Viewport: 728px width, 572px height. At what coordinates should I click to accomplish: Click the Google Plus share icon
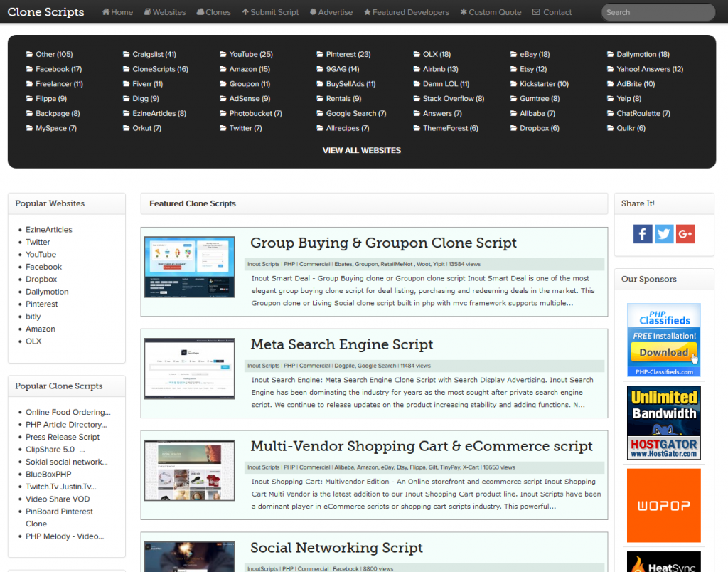coord(685,234)
